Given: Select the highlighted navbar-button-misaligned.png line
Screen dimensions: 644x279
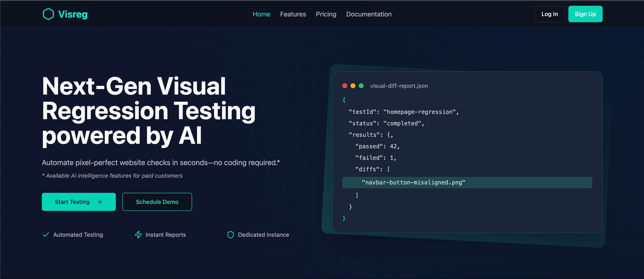Looking at the screenshot, I should coord(414,182).
